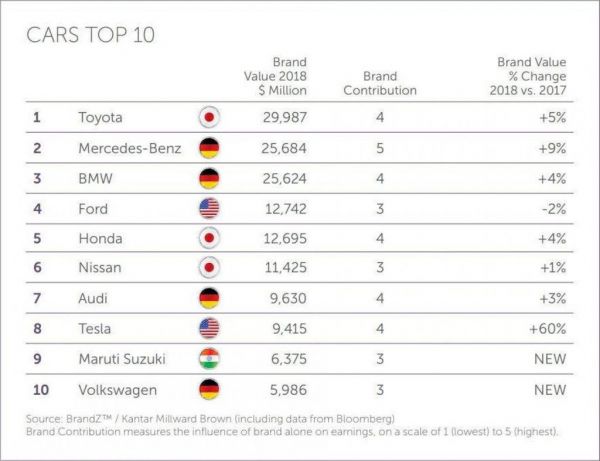Click the US flag beside Tesla
Image resolution: width=600 pixels, height=461 pixels.
click(210, 328)
